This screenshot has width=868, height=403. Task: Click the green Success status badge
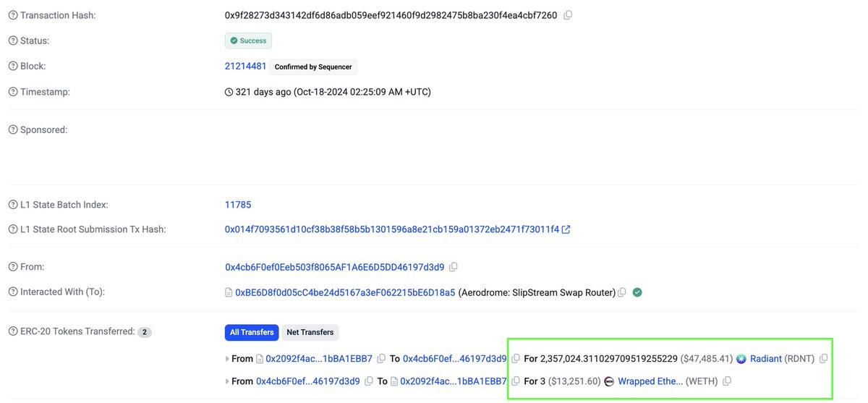click(249, 41)
